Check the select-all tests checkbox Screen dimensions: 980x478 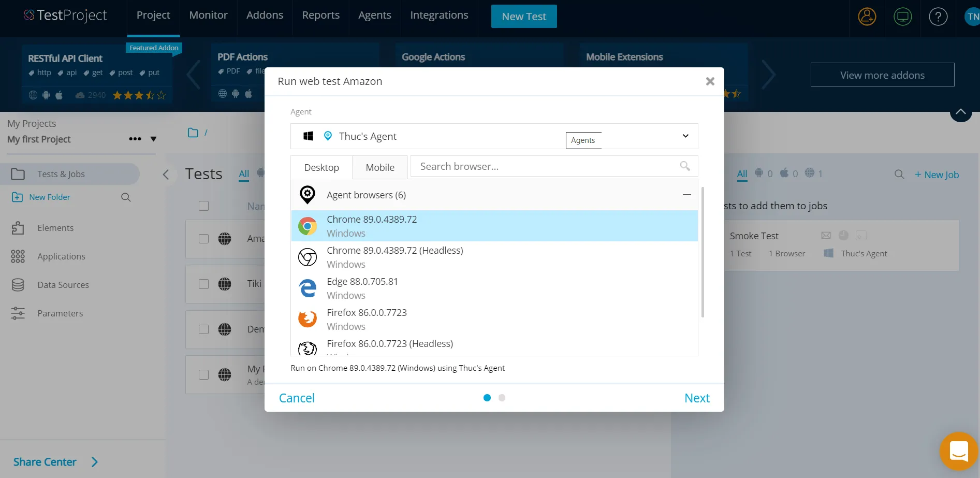(204, 206)
